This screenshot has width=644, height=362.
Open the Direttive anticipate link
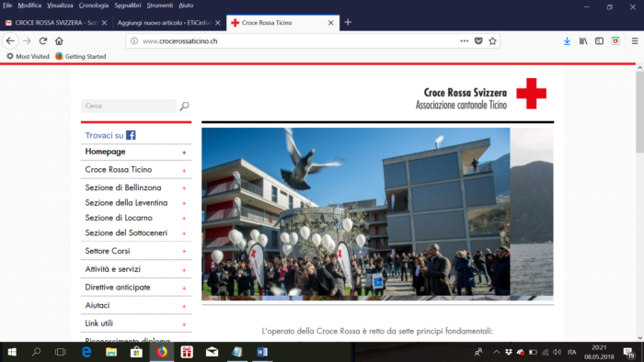point(118,288)
